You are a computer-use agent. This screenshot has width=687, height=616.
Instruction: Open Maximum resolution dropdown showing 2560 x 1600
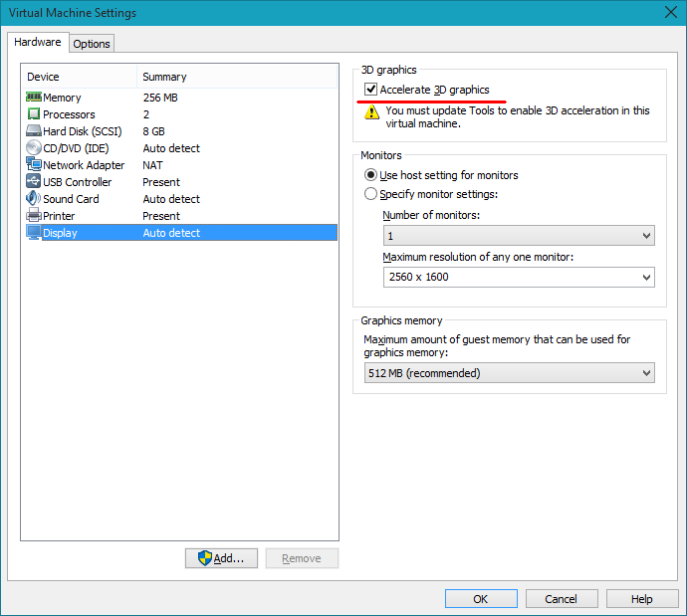point(519,277)
